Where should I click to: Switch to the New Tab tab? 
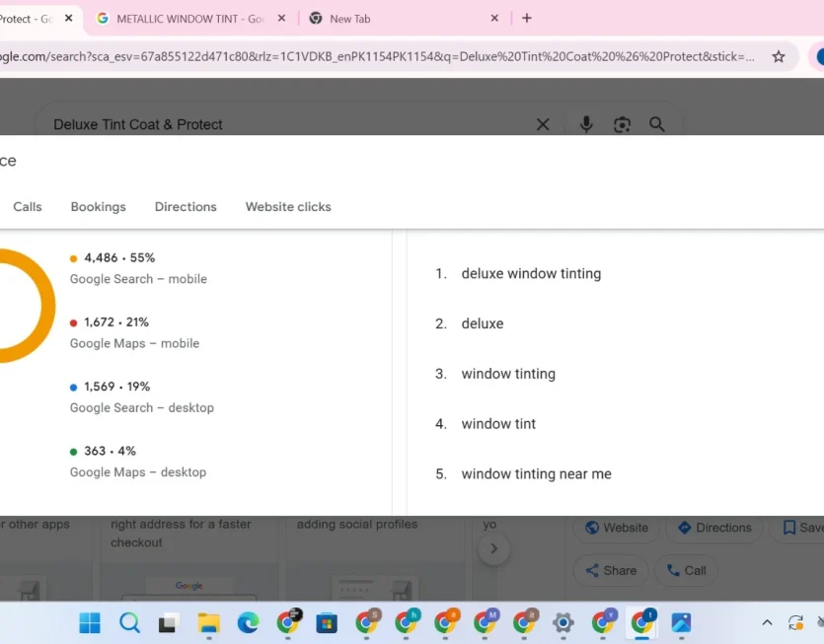[349, 19]
